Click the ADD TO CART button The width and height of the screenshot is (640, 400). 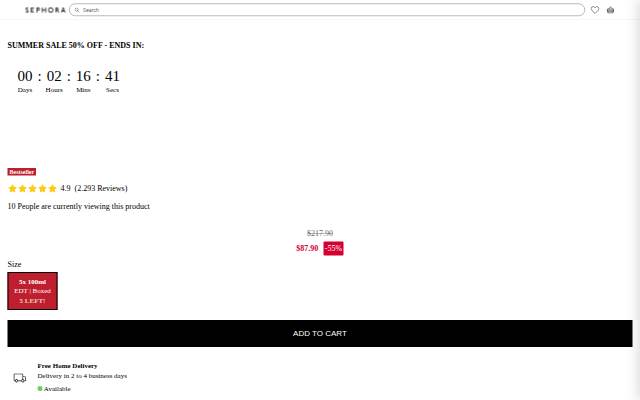tap(320, 333)
